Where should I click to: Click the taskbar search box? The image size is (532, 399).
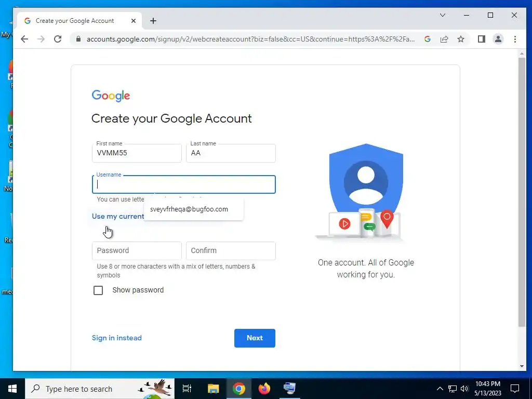point(100,389)
